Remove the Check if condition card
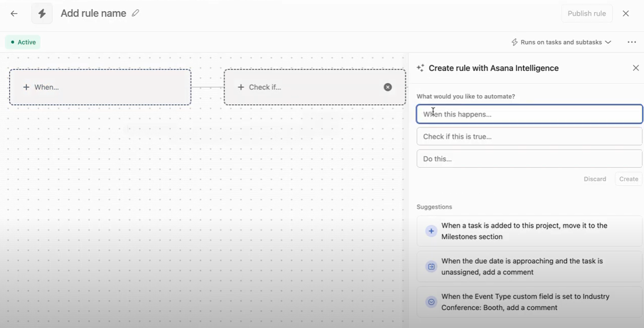Screen dimensions: 644x328 (388, 87)
